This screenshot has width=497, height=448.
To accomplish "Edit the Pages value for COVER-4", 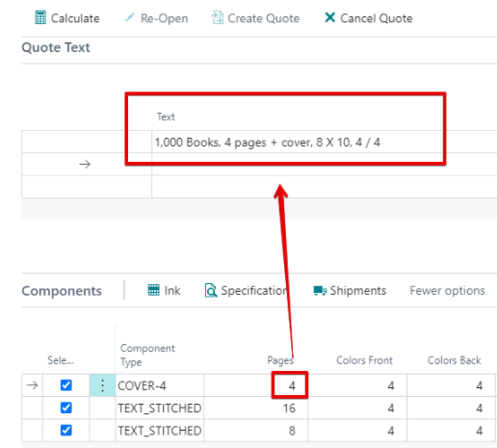I will (290, 385).
